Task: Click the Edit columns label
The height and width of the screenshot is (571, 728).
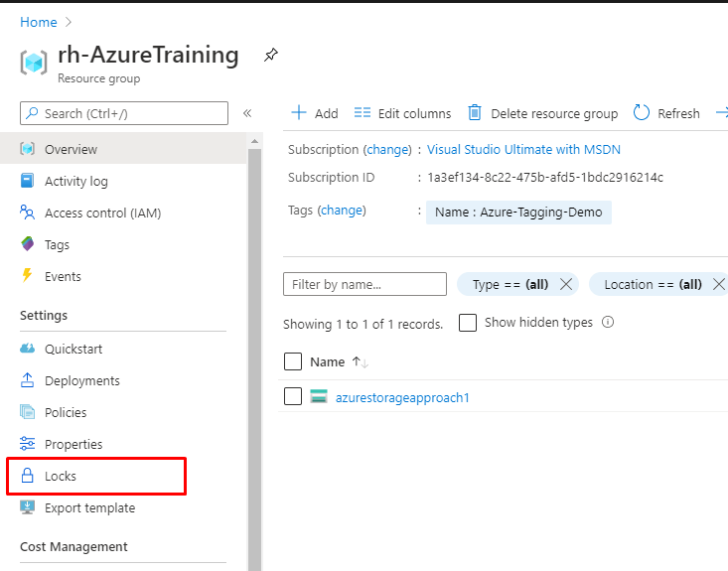Action: click(414, 114)
